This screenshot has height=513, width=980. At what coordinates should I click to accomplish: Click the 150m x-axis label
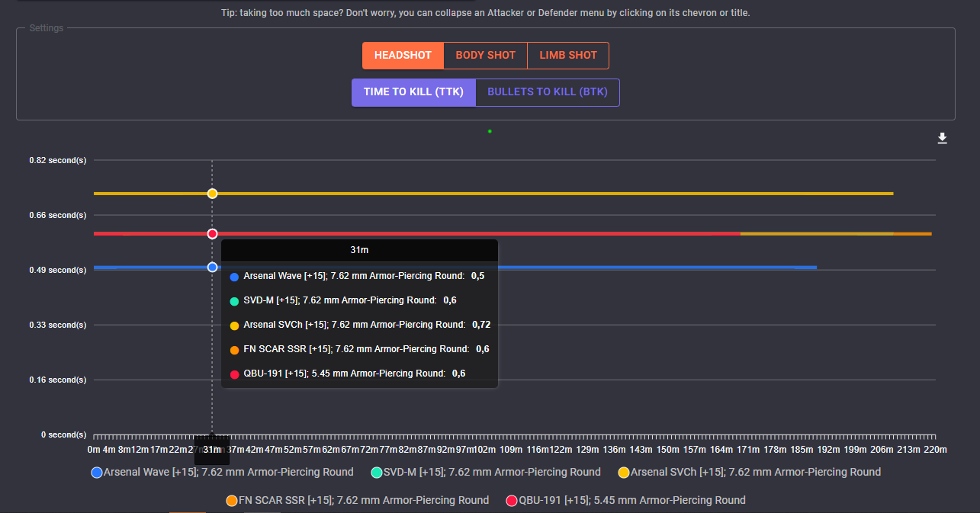(668, 450)
